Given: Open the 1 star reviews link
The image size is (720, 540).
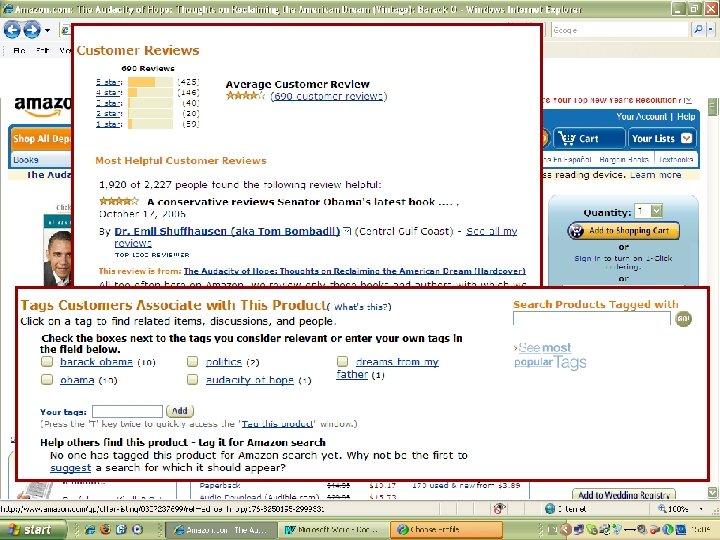Looking at the screenshot, I should coord(109,124).
